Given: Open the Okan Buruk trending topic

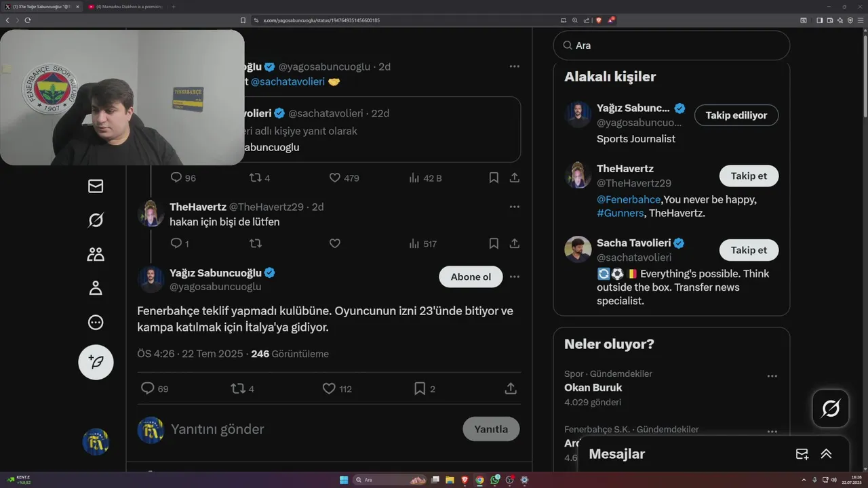Looking at the screenshot, I should click(593, 388).
